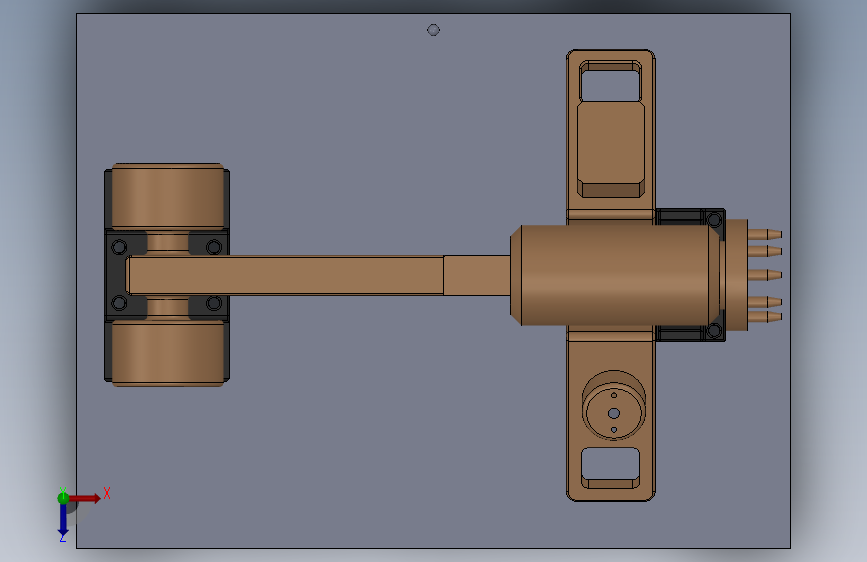Select the bottom rectangular slot of the vertical bracket

coord(610,468)
